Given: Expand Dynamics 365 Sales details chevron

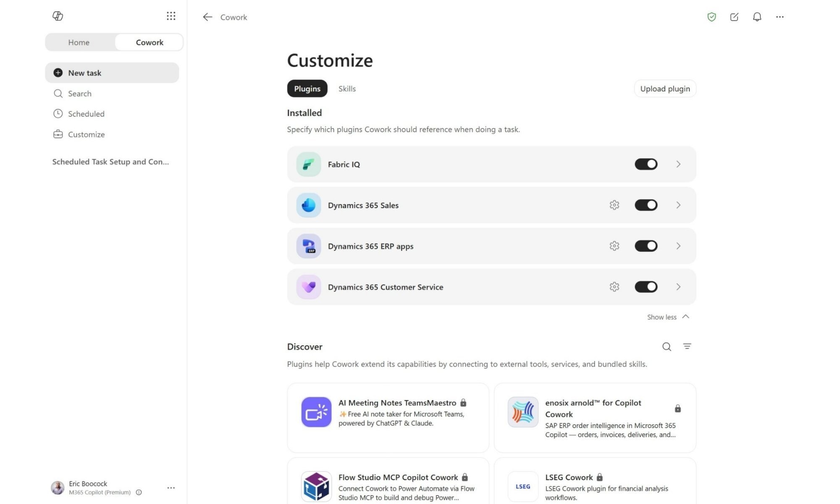Looking at the screenshot, I should coord(678,205).
